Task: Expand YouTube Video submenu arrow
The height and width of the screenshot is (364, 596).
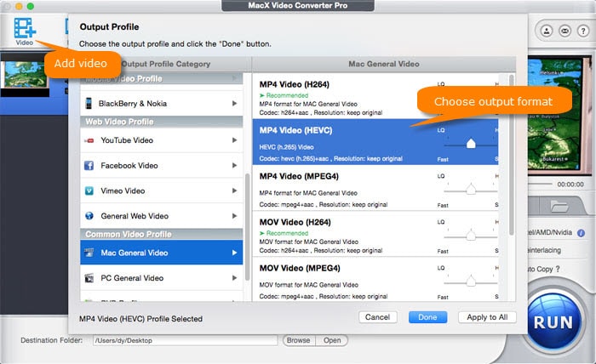Action: tap(234, 140)
